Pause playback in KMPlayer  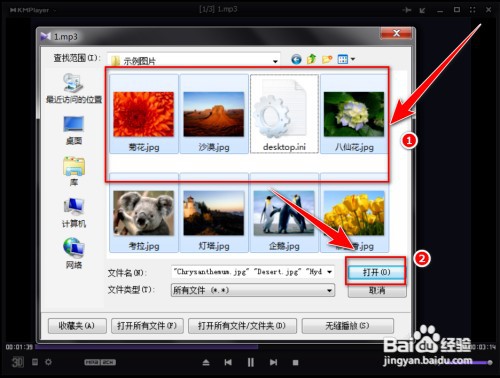(251, 362)
